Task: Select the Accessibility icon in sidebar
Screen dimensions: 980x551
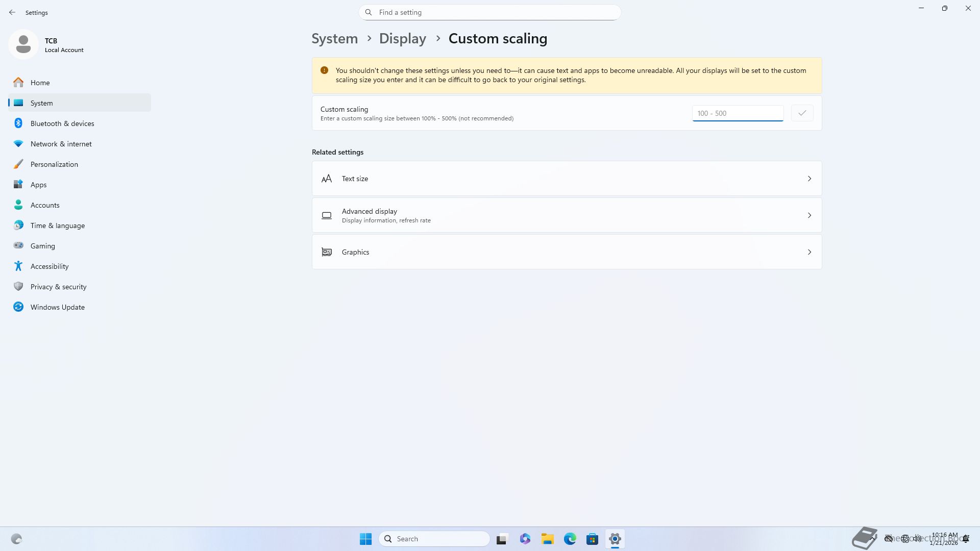Action: (x=18, y=266)
